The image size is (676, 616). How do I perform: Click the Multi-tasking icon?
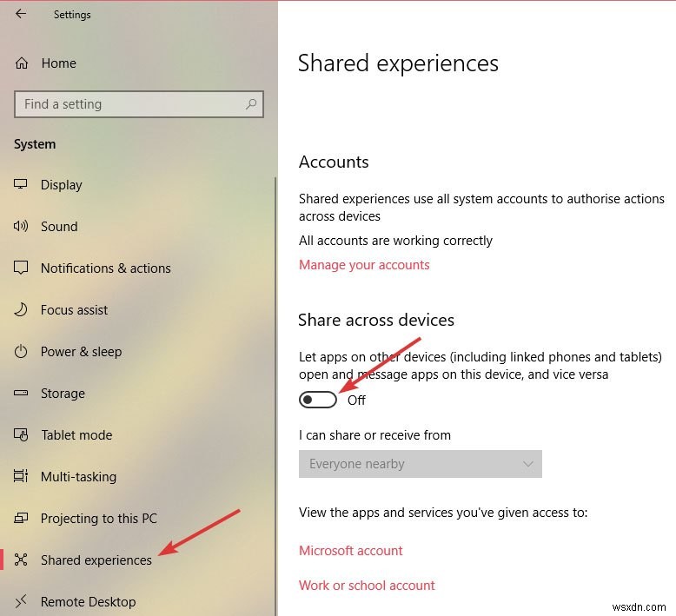21,476
